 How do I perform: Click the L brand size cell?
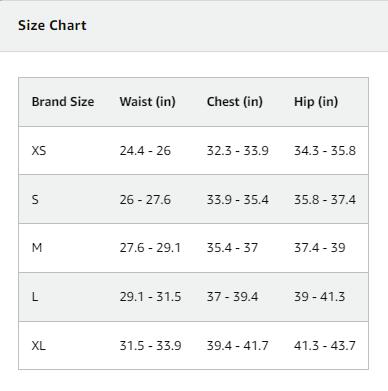tap(35, 297)
